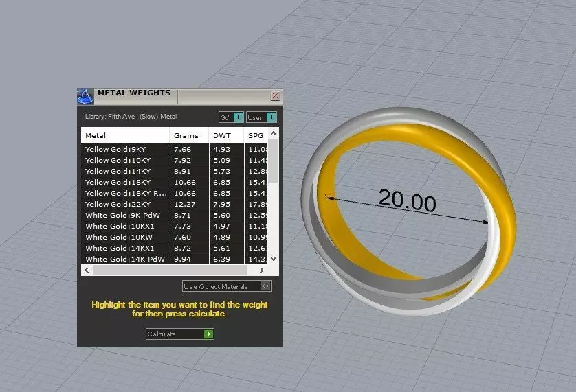Image resolution: width=576 pixels, height=392 pixels.
Task: Click the Calculate button
Action: click(x=180, y=334)
